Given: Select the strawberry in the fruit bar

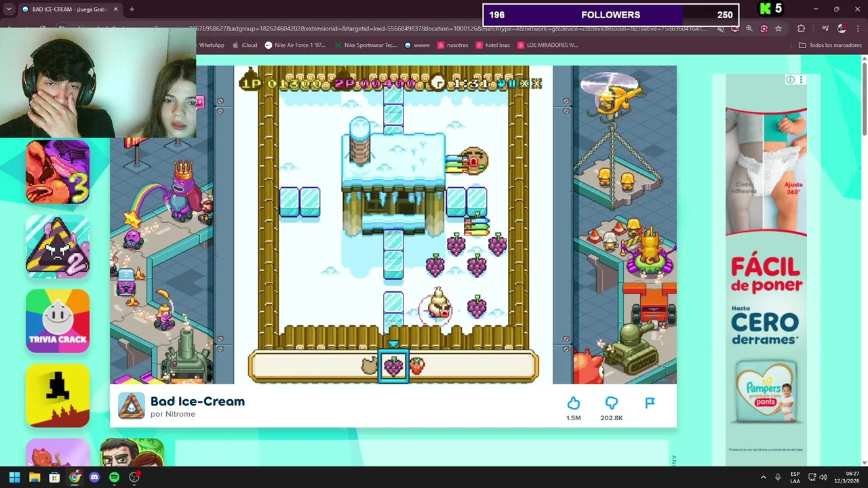Looking at the screenshot, I should point(416,366).
